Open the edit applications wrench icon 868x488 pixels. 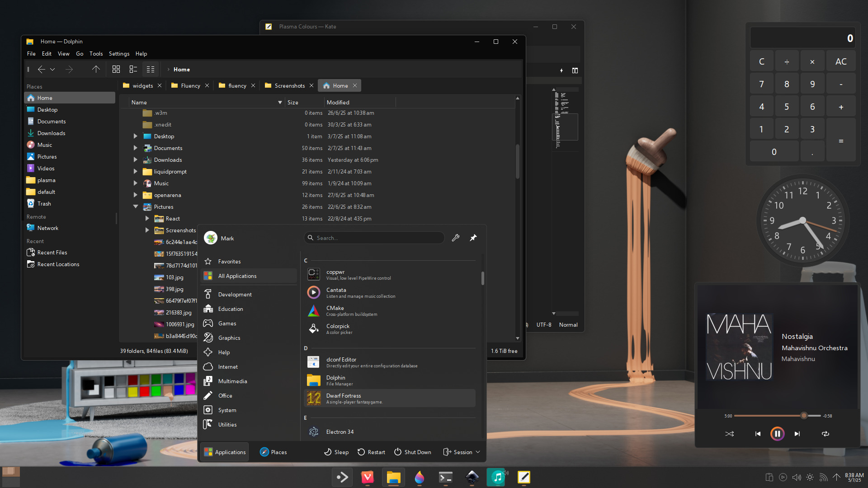click(456, 238)
